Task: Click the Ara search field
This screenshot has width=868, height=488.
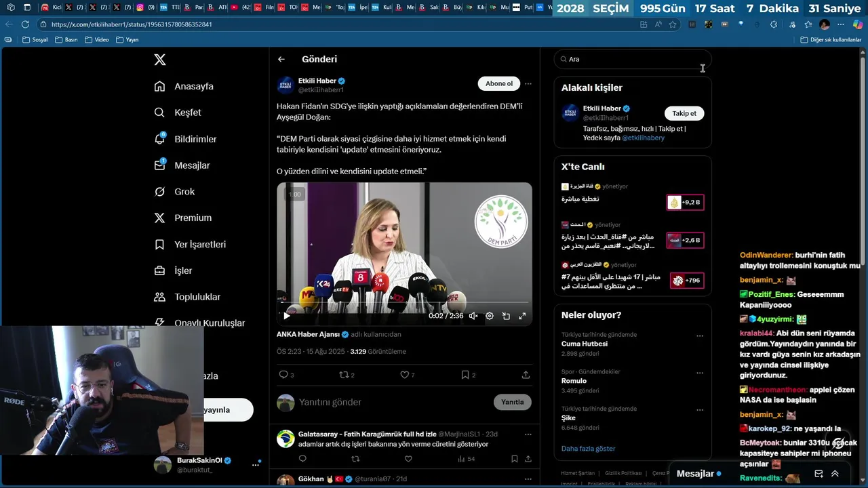Action: (x=633, y=59)
